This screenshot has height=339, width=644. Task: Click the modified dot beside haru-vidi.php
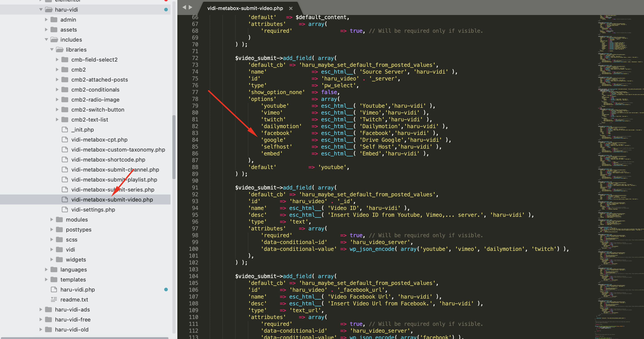(x=166, y=289)
